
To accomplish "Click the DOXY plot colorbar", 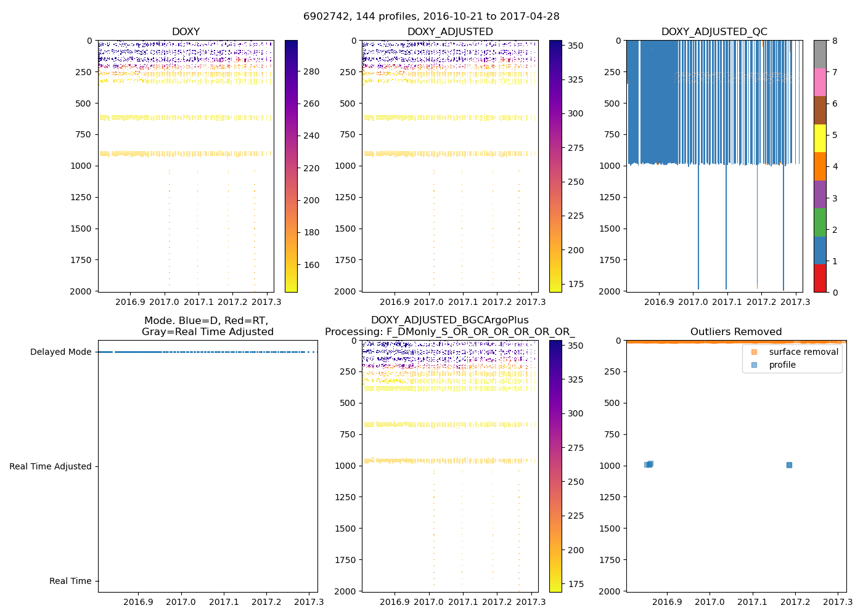I will point(291,166).
